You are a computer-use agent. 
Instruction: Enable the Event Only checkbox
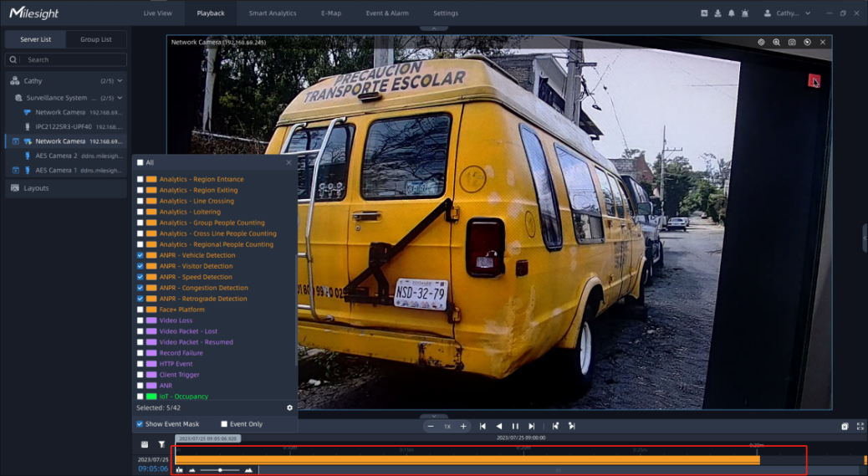[224, 424]
